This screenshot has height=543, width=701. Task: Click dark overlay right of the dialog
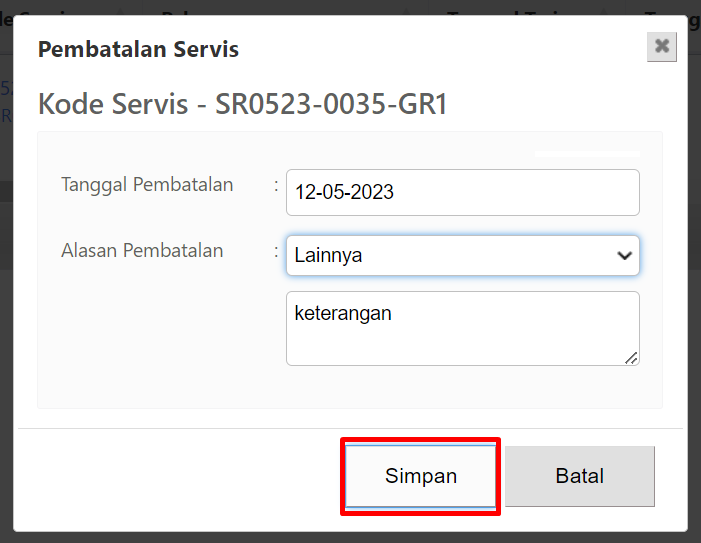tap(694, 268)
